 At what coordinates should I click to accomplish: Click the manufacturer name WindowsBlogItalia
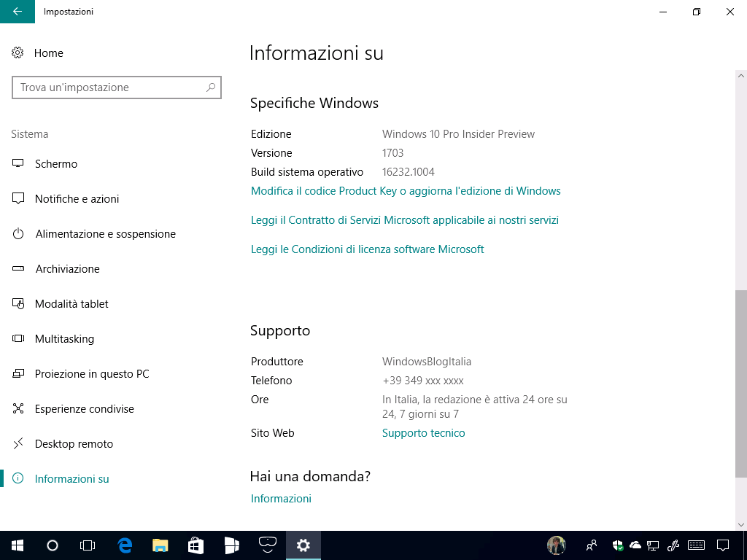click(x=426, y=362)
